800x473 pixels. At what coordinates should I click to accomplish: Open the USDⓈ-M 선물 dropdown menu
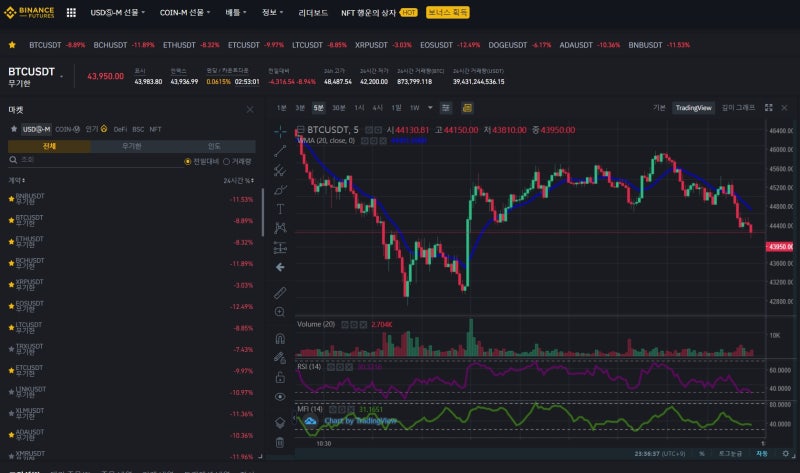pos(118,12)
